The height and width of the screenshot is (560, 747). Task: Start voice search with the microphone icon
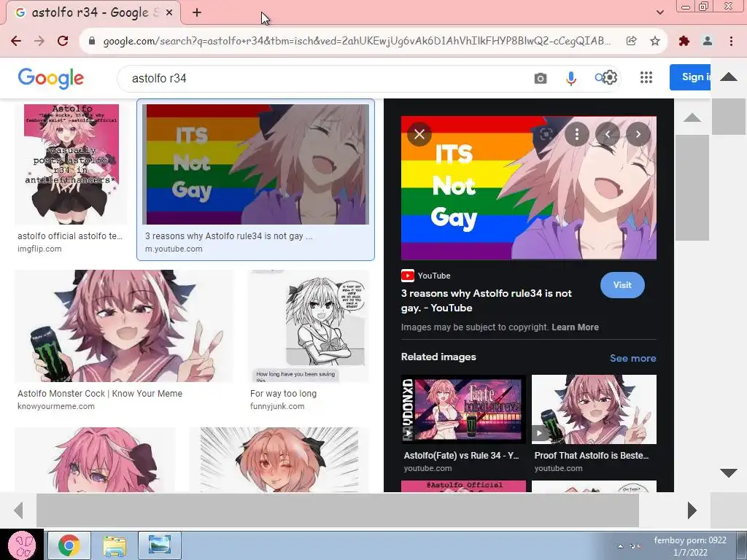click(x=570, y=78)
